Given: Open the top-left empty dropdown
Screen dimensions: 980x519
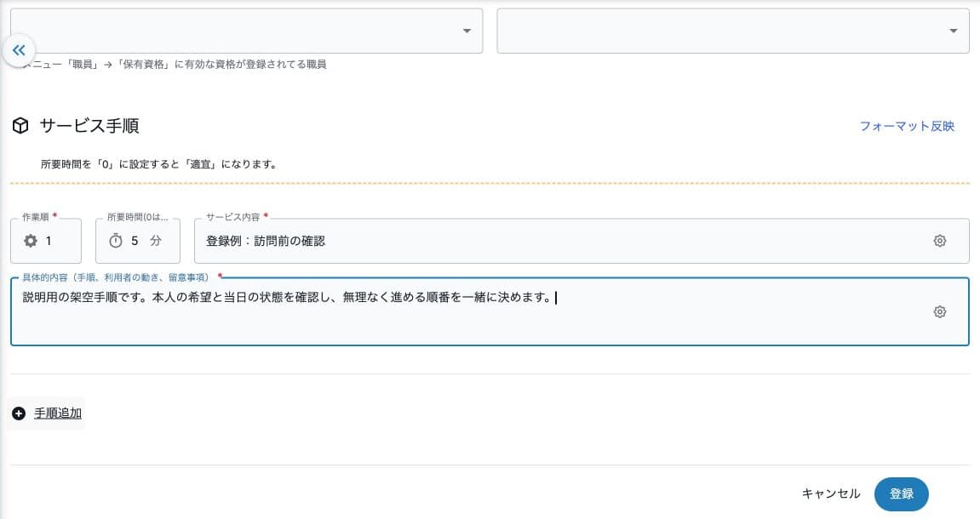Looking at the screenshot, I should click(246, 31).
